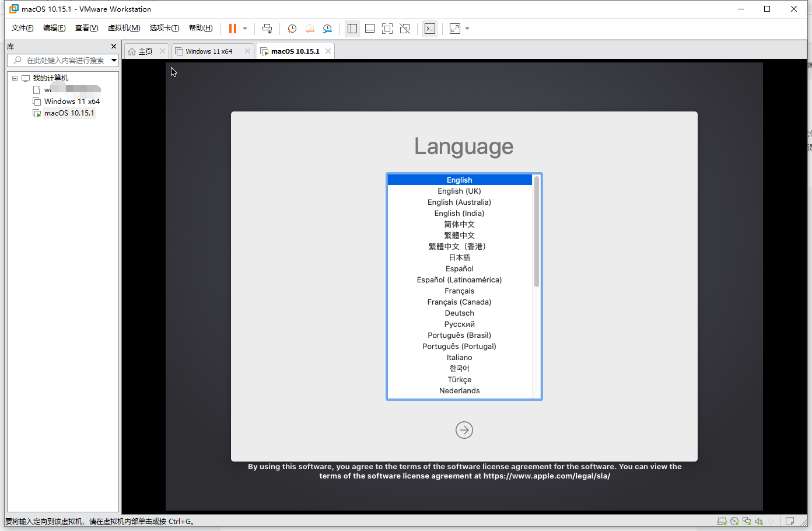Choose Français language row
This screenshot has width=812, height=531.
point(460,291)
